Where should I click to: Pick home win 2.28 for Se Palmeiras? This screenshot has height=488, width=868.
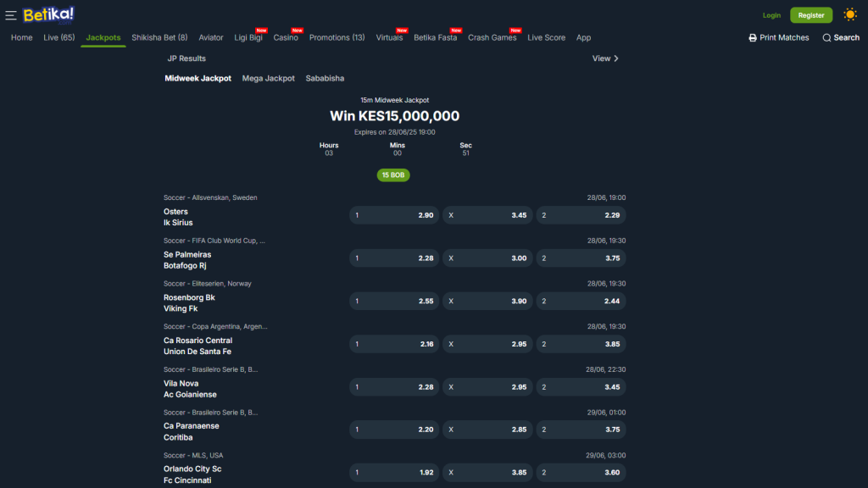pyautogui.click(x=394, y=258)
